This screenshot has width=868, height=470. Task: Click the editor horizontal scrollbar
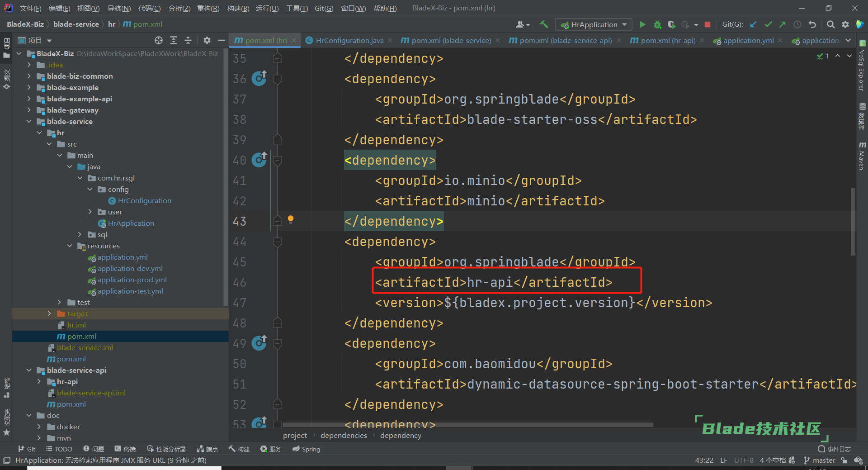tap(467, 425)
